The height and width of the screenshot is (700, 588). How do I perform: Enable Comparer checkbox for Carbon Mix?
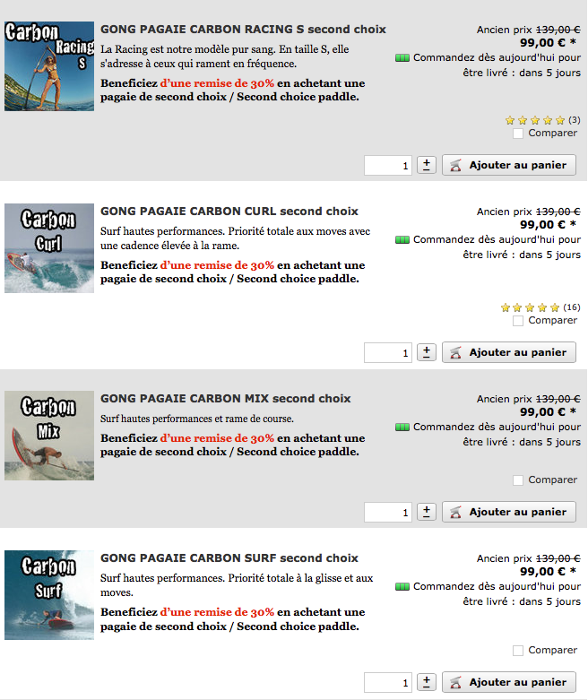518,480
